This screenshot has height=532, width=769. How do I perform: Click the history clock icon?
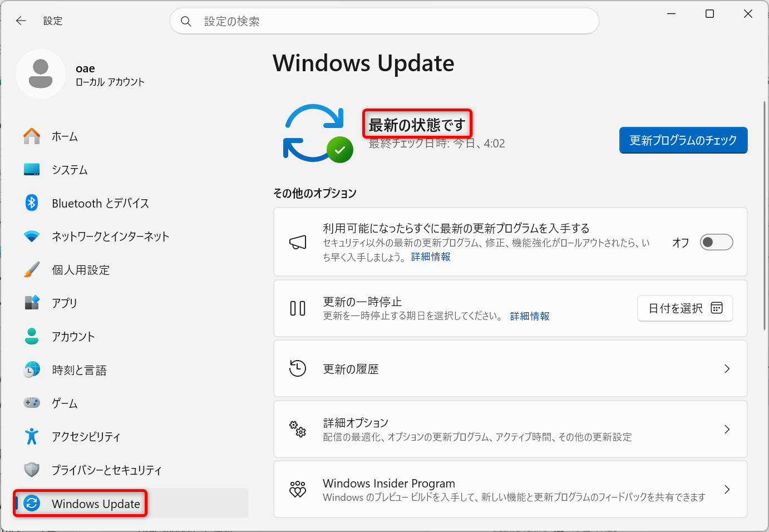click(x=298, y=368)
